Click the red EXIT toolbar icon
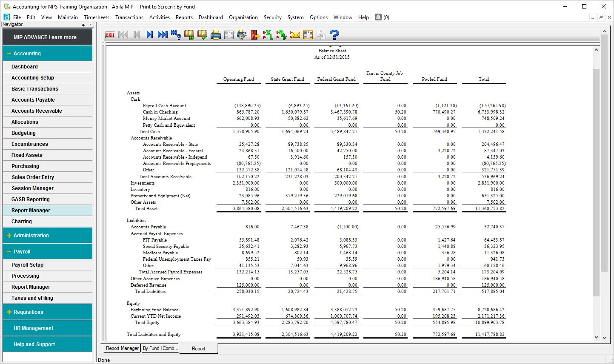614x364 pixels. point(110,35)
